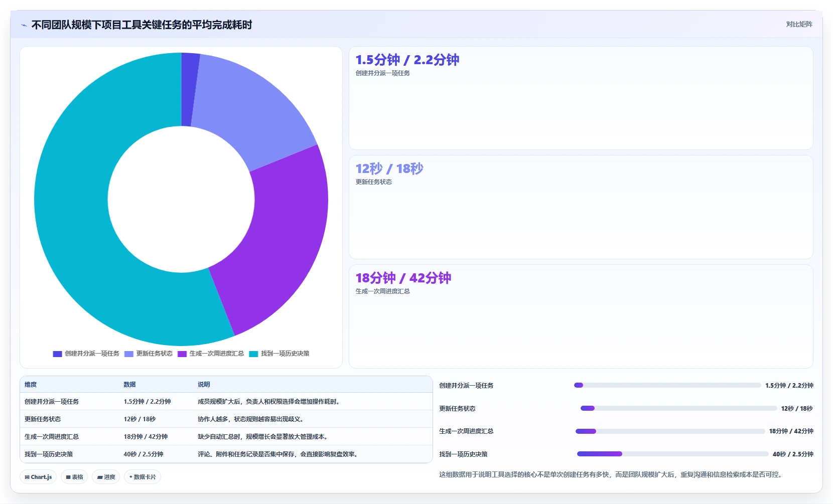
Task: Click the note starting 缺少自动汇总时
Action: pos(264,437)
